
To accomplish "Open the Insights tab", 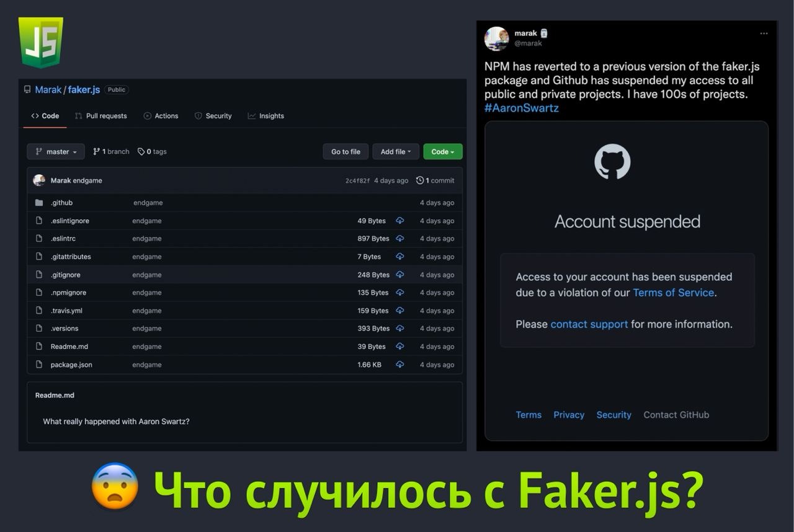I will click(266, 116).
